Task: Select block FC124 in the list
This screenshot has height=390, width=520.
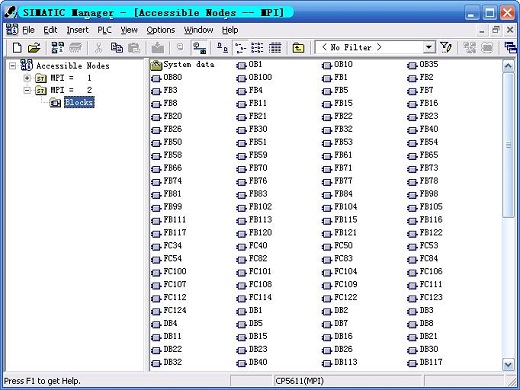Action: (175, 310)
